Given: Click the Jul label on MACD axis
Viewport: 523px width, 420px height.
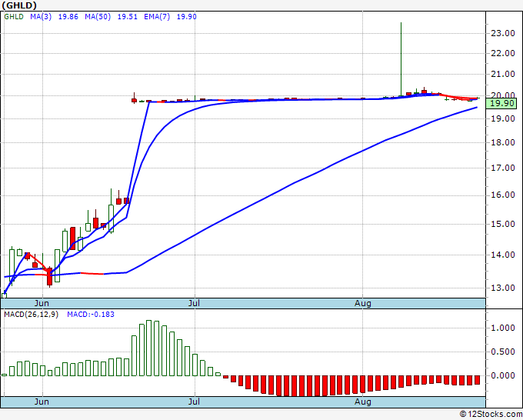Looking at the screenshot, I should click(x=194, y=402).
